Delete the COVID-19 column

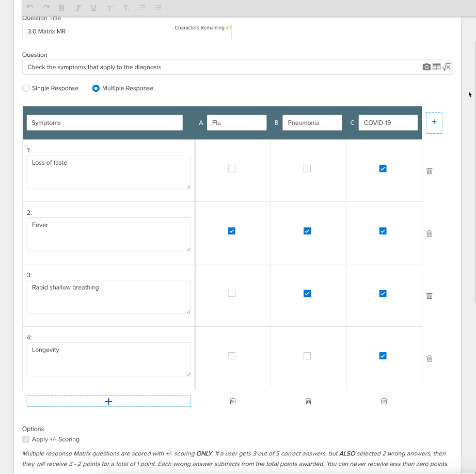384,401
